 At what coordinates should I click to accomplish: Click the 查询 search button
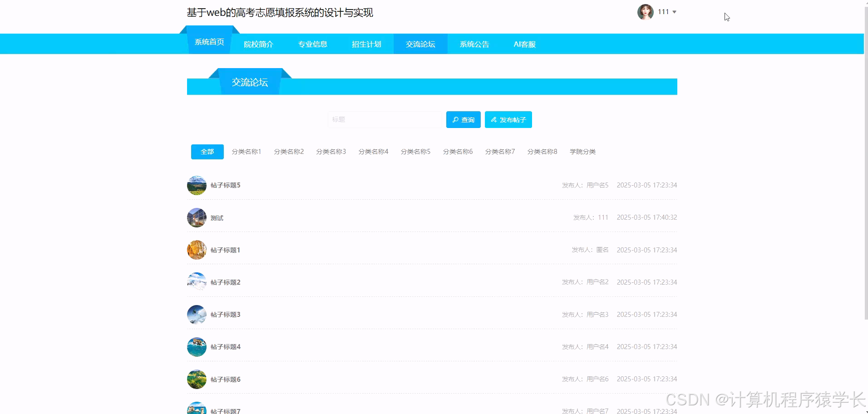click(463, 119)
